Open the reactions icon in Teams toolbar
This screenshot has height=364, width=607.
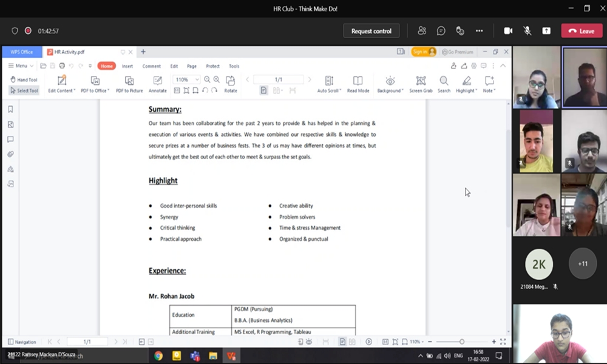pyautogui.click(x=460, y=30)
